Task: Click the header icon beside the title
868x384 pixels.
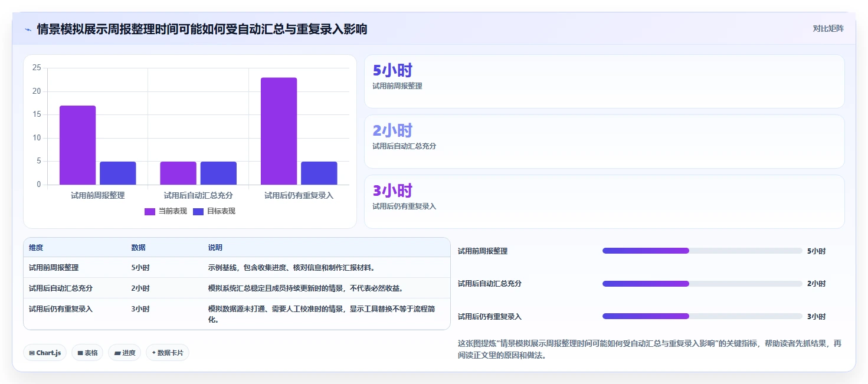Action: point(28,29)
